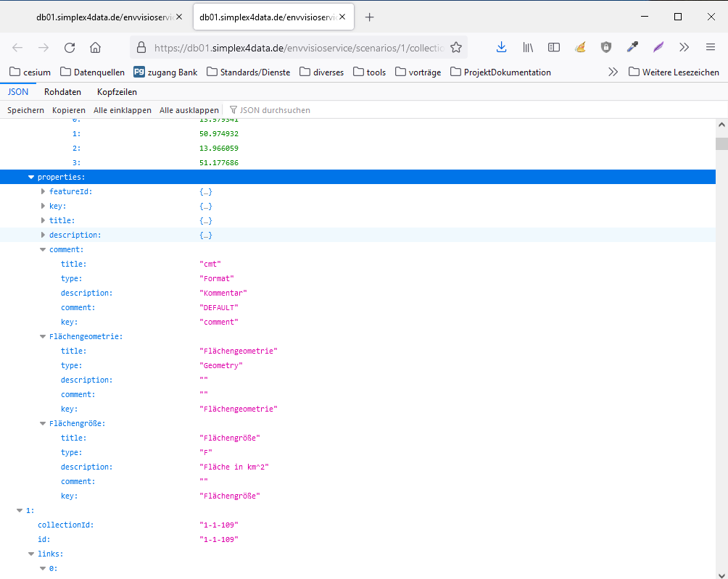Open a new browser tab

[x=369, y=17]
